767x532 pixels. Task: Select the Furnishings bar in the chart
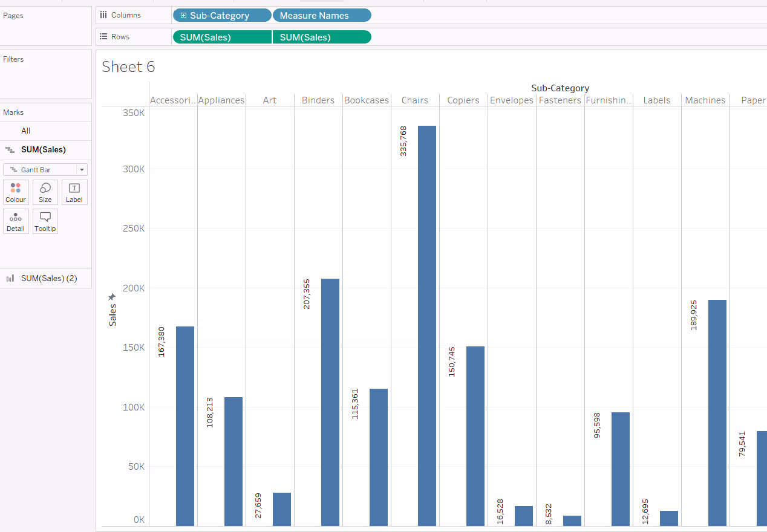click(621, 469)
